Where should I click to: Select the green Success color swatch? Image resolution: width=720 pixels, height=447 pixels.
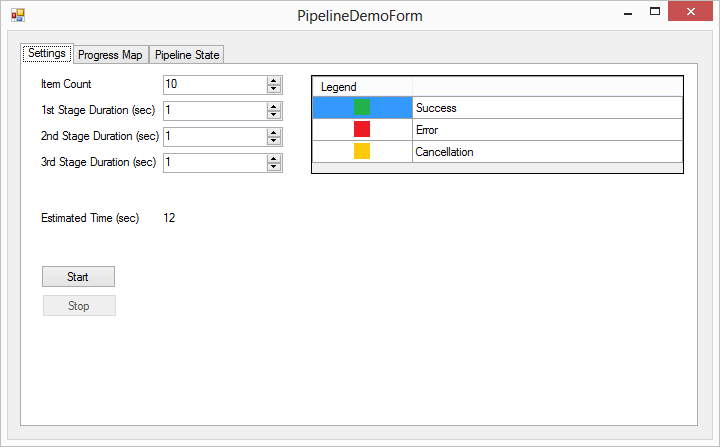(362, 107)
